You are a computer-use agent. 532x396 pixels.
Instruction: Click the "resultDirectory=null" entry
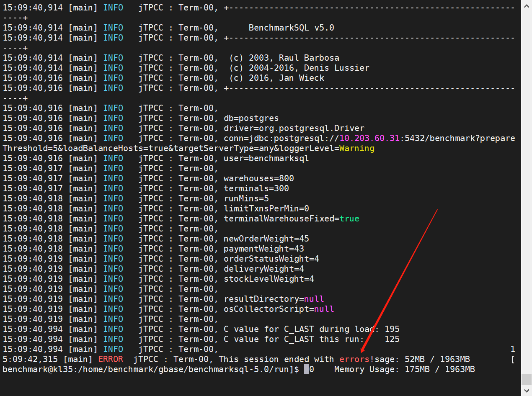274,299
